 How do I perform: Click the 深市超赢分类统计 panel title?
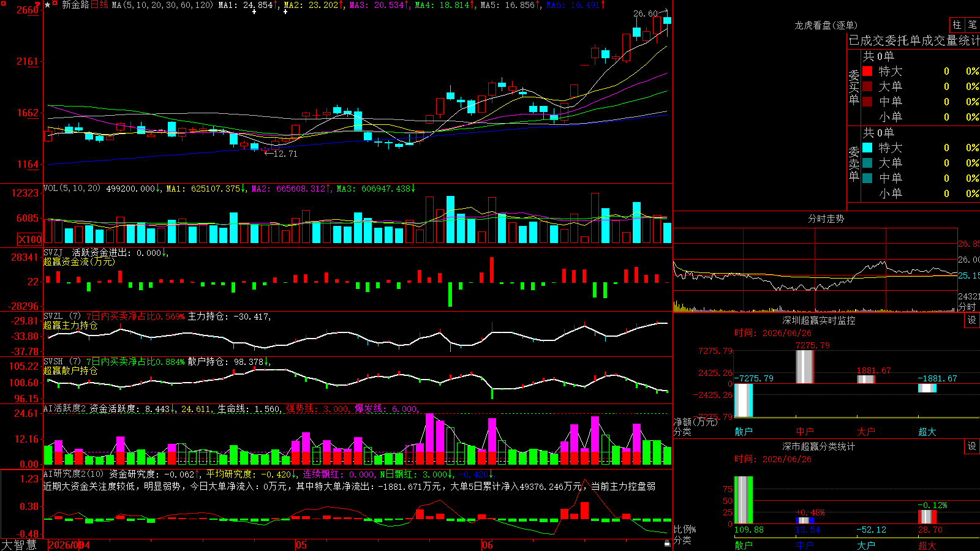[x=818, y=446]
